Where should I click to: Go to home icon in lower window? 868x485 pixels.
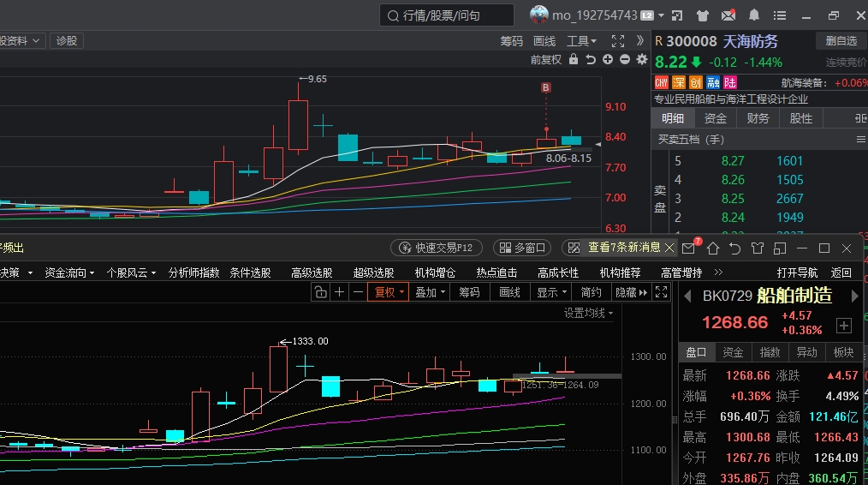click(713, 248)
